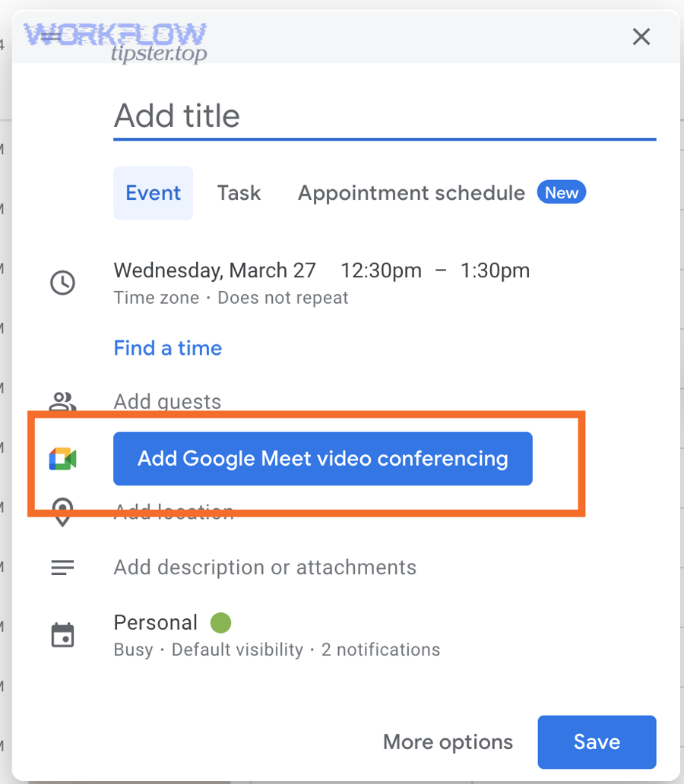The width and height of the screenshot is (684, 784).
Task: Click the Google Meet camera icon
Action: pyautogui.click(x=62, y=459)
